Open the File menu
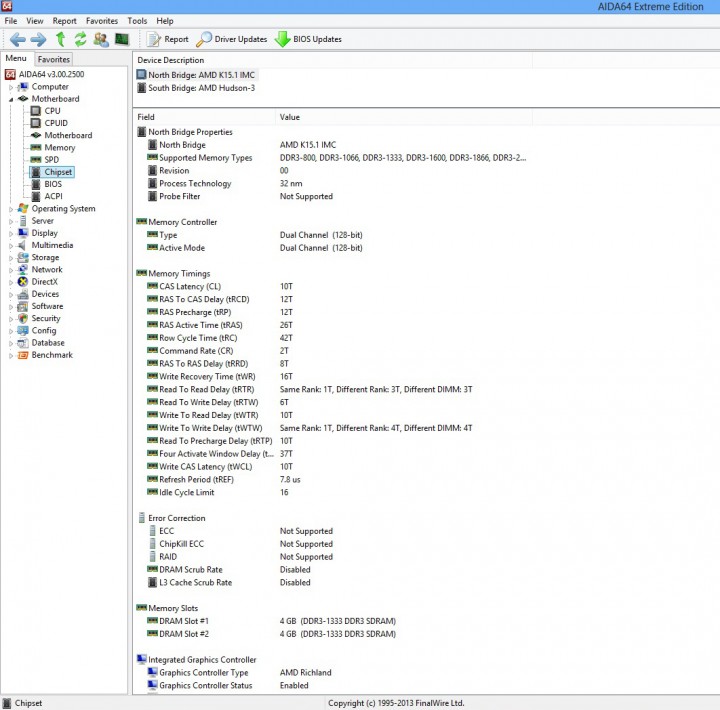The height and width of the screenshot is (710, 720). coord(11,21)
